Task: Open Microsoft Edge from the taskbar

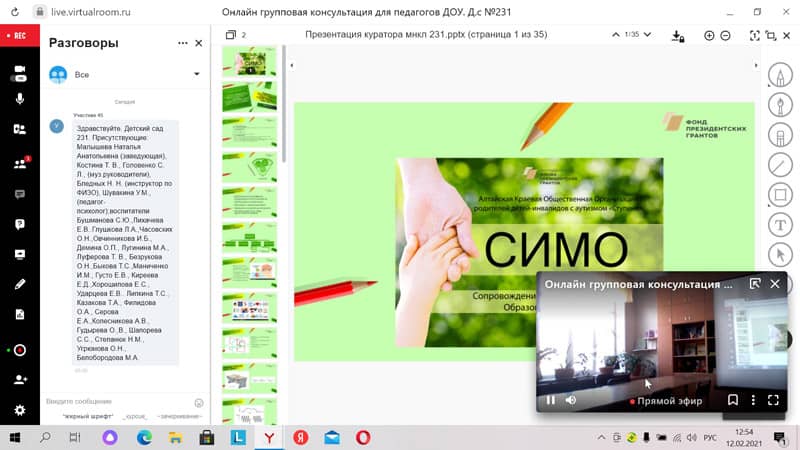Action: [144, 438]
